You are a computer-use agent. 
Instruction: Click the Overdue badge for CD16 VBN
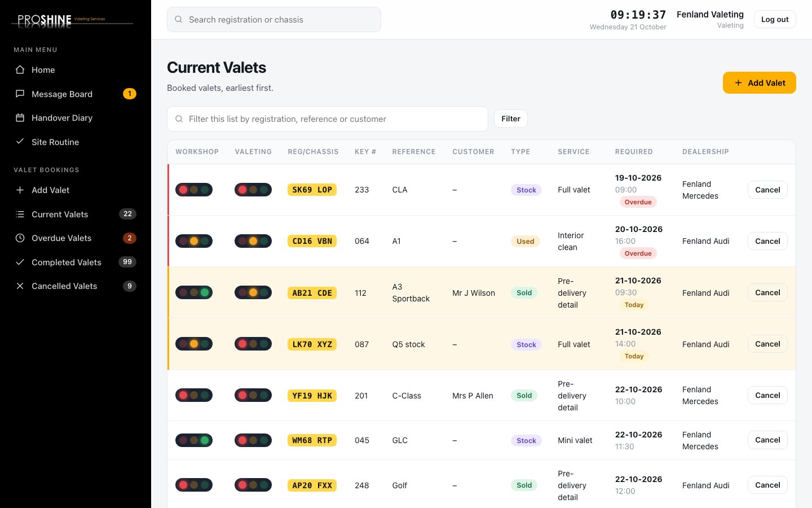tap(638, 253)
